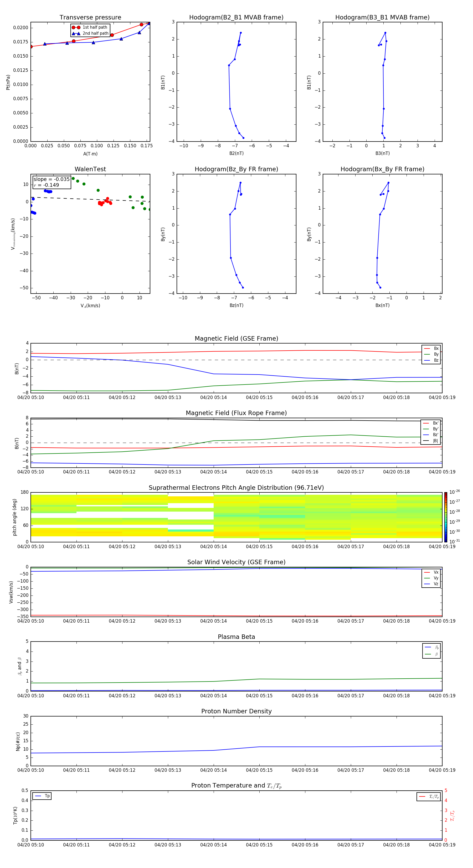473x868 pixels.
Task: Click the 'B3(nT)' x-axis label
Action: 382,153
